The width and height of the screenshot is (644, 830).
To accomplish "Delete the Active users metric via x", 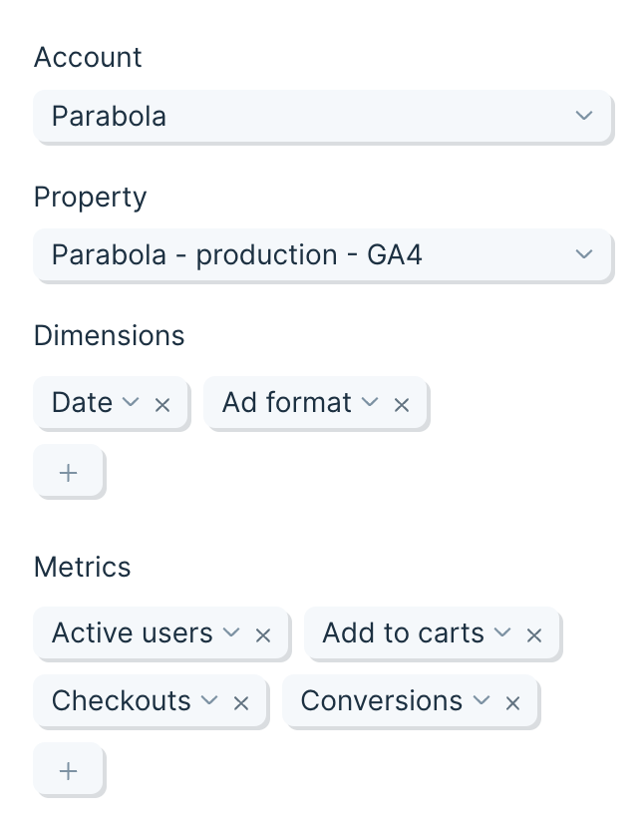I will (263, 635).
